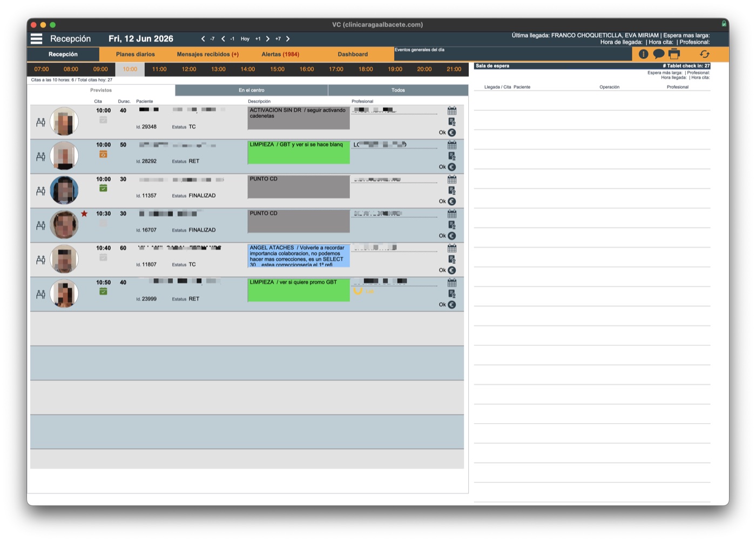Open calendar icon for patient Id 29348
The height and width of the screenshot is (541, 756).
[452, 111]
